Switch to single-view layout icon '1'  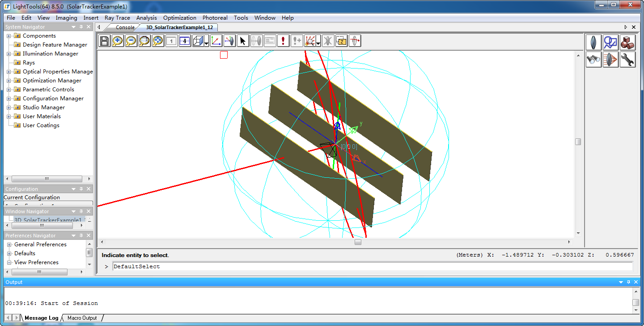click(x=171, y=41)
